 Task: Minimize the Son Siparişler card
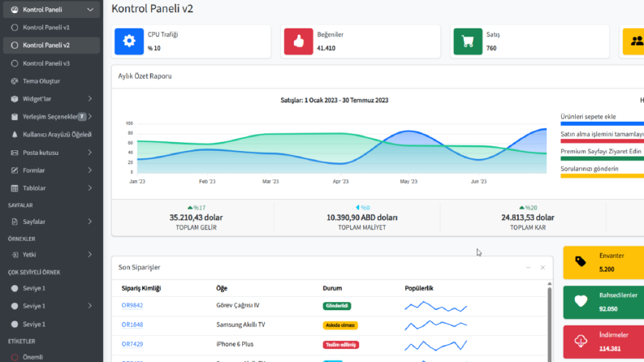[x=528, y=268]
